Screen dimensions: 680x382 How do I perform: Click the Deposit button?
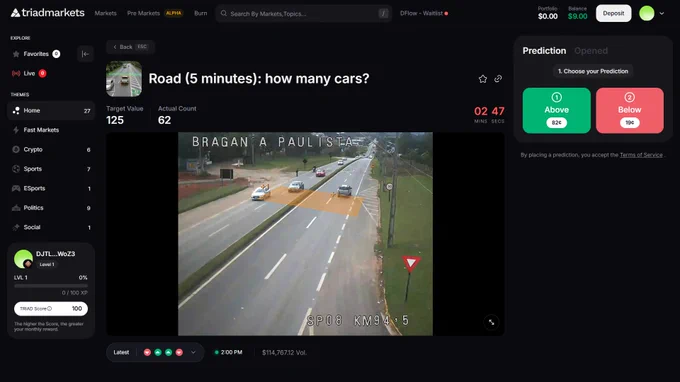[613, 13]
